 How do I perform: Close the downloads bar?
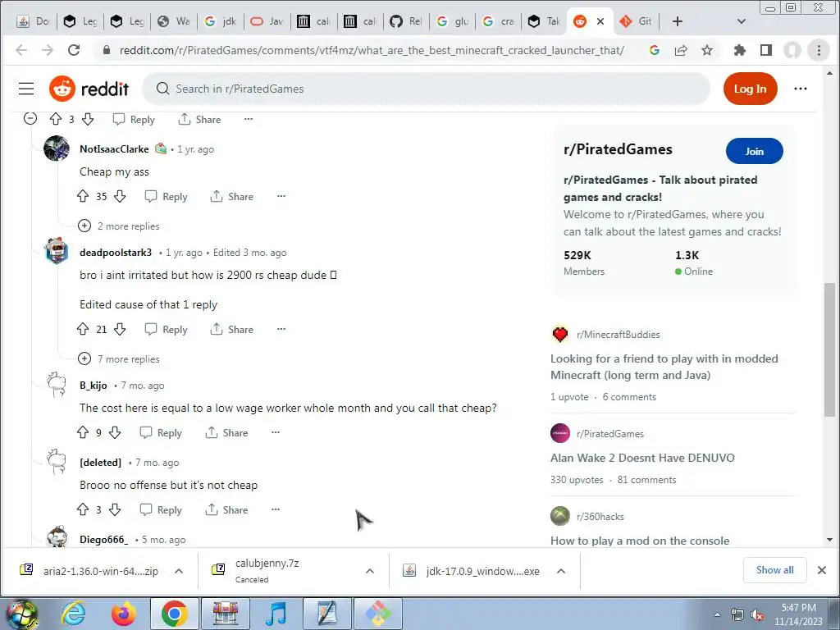coord(822,570)
